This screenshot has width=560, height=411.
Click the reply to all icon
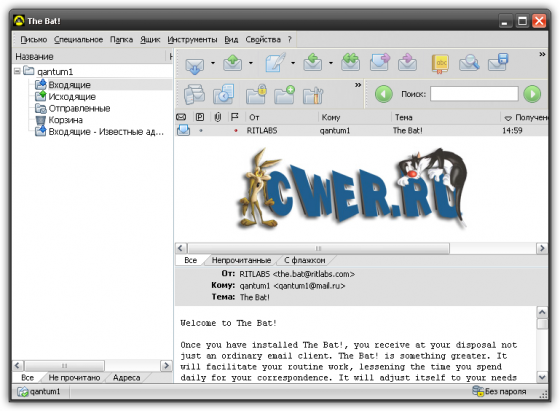coord(350,62)
